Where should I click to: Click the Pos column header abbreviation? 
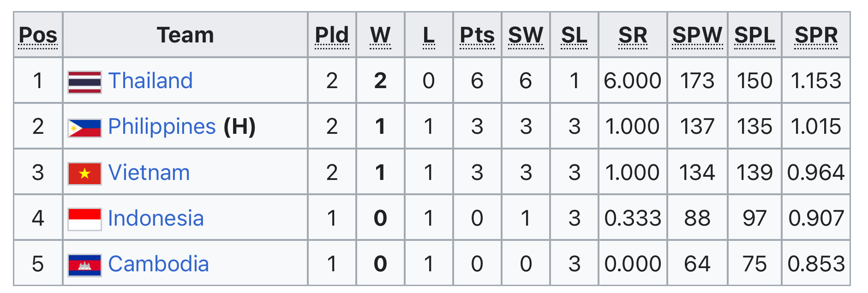pos(38,36)
